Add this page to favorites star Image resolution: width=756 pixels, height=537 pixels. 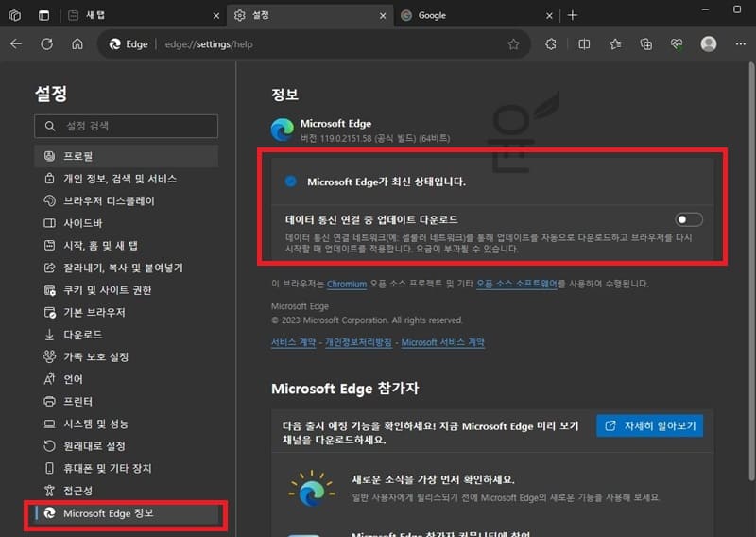[513, 43]
